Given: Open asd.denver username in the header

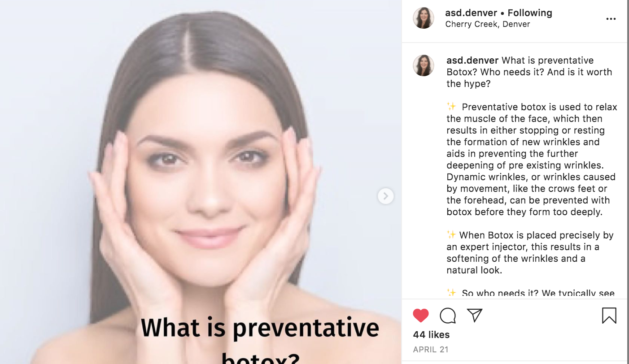Looking at the screenshot, I should click(470, 13).
